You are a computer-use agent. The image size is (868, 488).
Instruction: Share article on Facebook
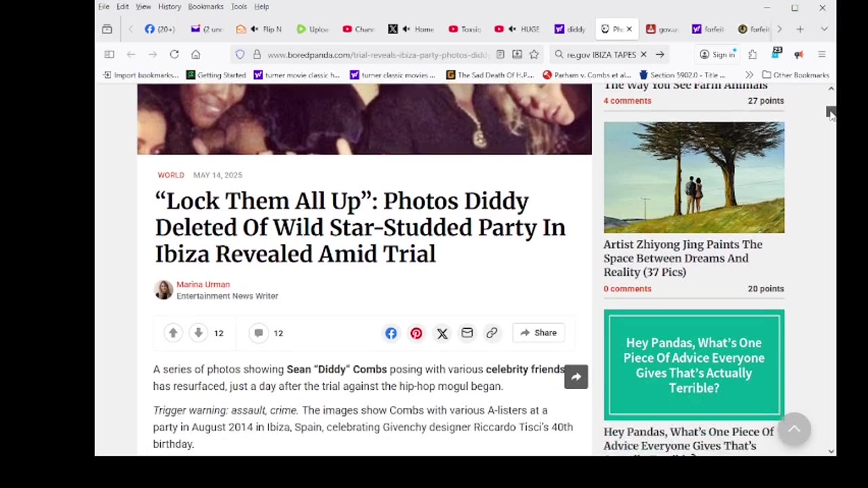pos(391,333)
